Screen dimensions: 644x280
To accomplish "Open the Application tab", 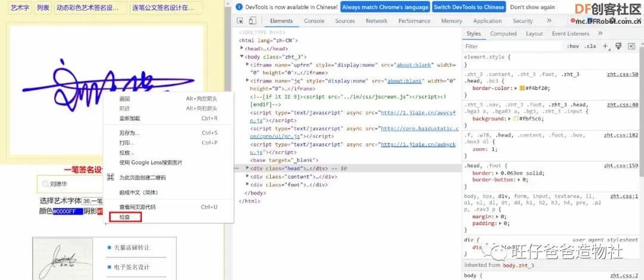I will point(487,21).
